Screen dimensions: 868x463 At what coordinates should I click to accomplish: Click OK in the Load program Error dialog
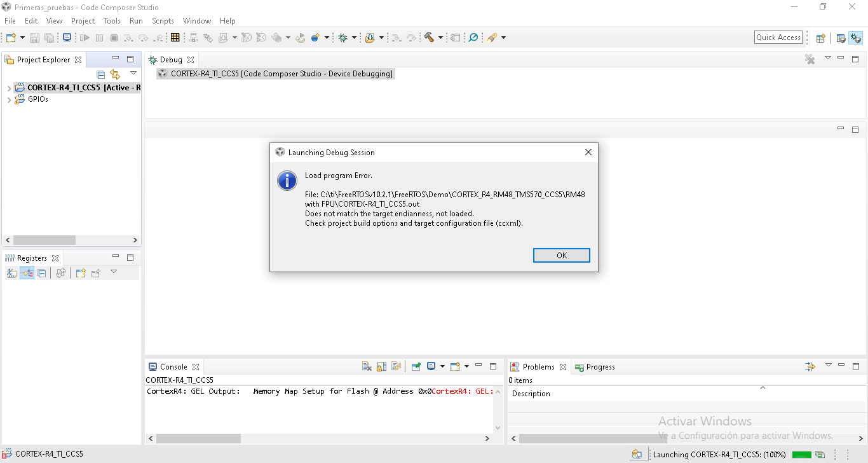(x=562, y=255)
